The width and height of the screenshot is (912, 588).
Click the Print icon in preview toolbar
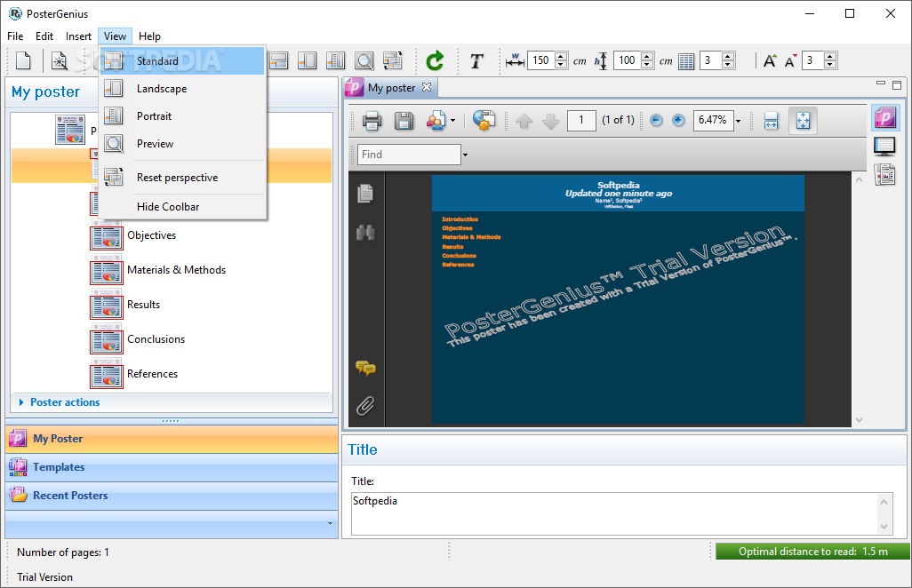pos(372,121)
